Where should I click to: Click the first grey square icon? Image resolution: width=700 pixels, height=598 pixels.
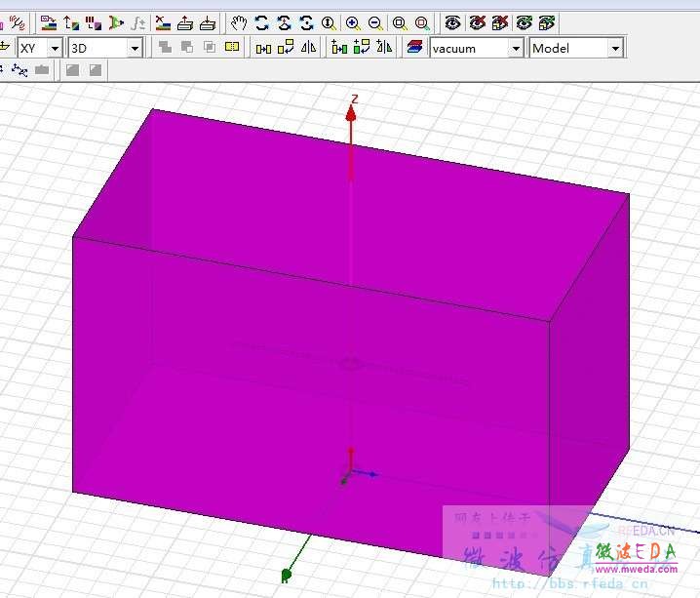(x=72, y=70)
